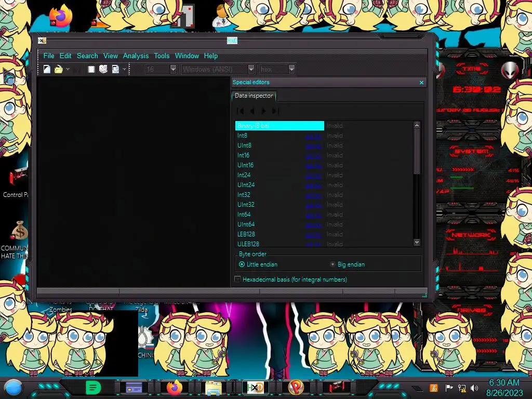Click the volume speaker tray icon
This screenshot has height=399, width=532.
(x=474, y=388)
